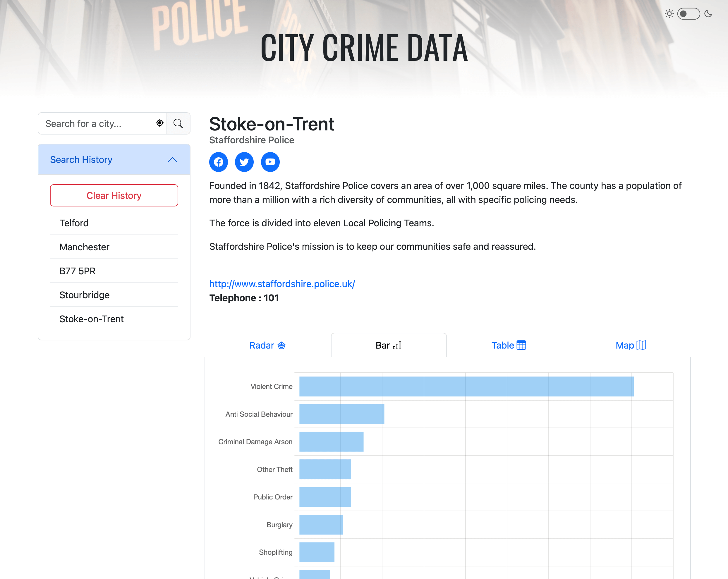Open the Twitter profile of Staffordshire Police
This screenshot has height=579, width=728.
(244, 162)
